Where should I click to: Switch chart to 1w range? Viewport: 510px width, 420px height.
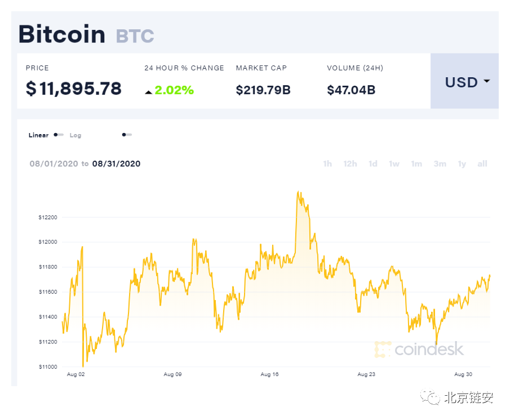(394, 163)
